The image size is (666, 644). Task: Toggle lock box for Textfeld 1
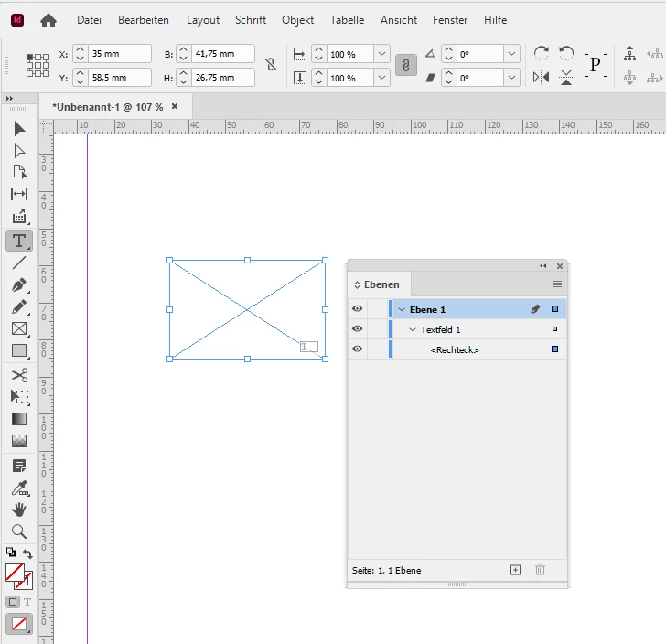378,328
